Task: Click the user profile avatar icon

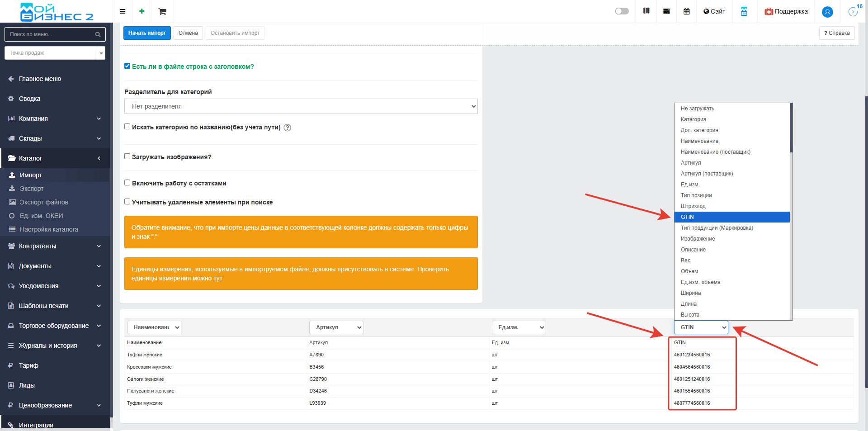Action: click(827, 12)
